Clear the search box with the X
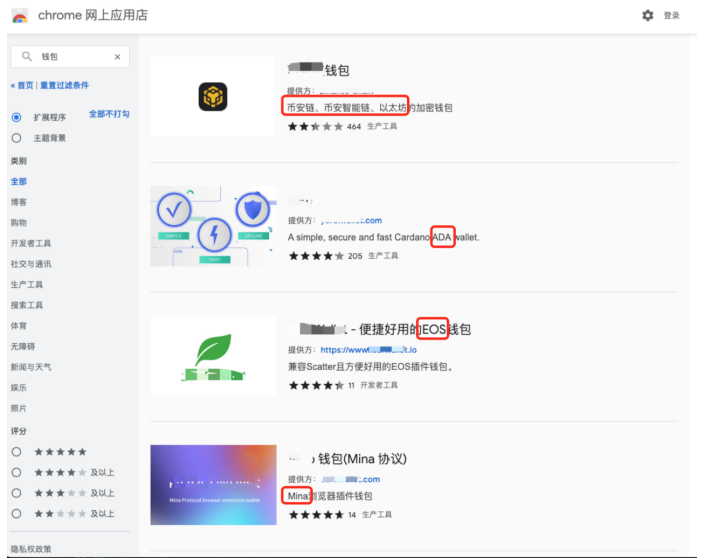The height and width of the screenshot is (558, 704). click(117, 57)
